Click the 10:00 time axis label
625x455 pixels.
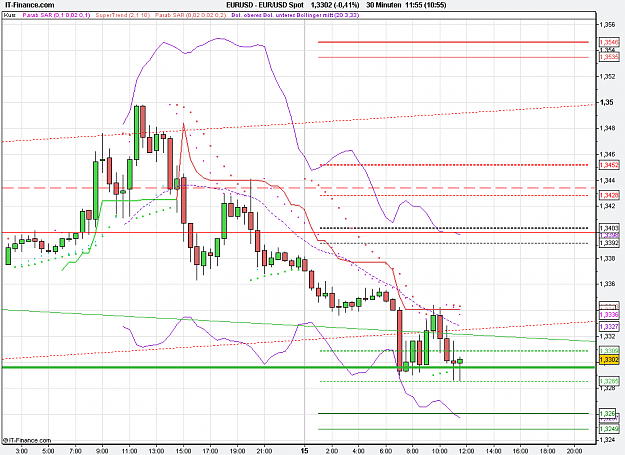click(440, 451)
